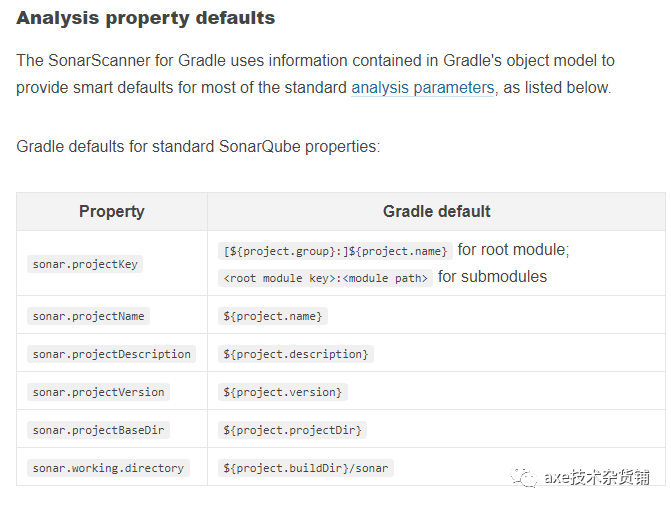The width and height of the screenshot is (671, 507).
Task: Select the sonar.projectBaseDir property code
Action: [x=98, y=430]
